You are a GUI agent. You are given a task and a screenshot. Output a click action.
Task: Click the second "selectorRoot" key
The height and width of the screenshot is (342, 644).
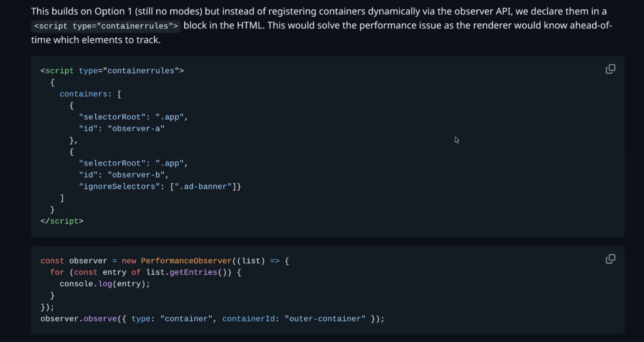point(112,163)
